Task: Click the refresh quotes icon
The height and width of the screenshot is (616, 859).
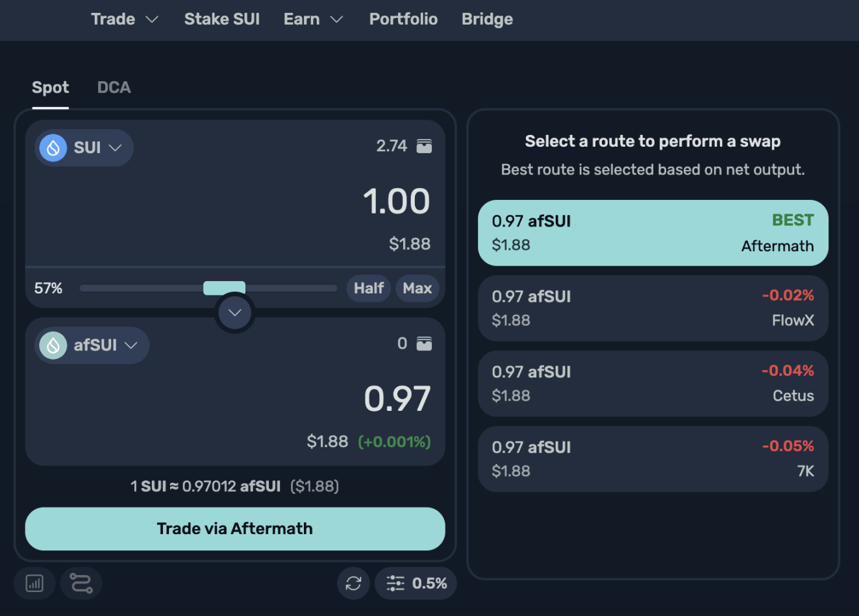Action: coord(353,583)
